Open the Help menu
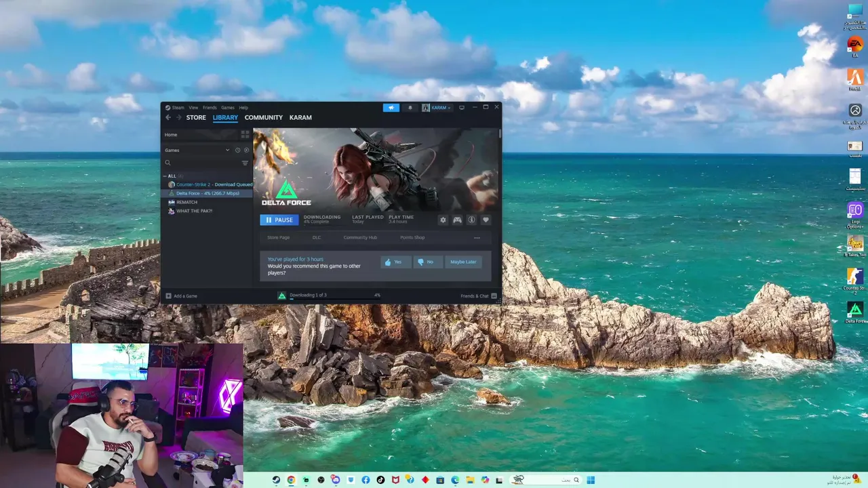 tap(243, 107)
